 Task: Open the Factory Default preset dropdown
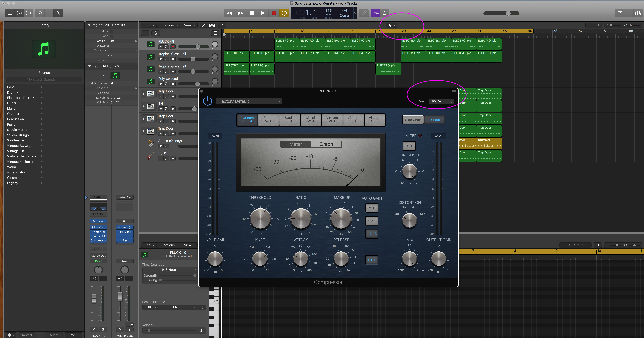click(x=249, y=101)
